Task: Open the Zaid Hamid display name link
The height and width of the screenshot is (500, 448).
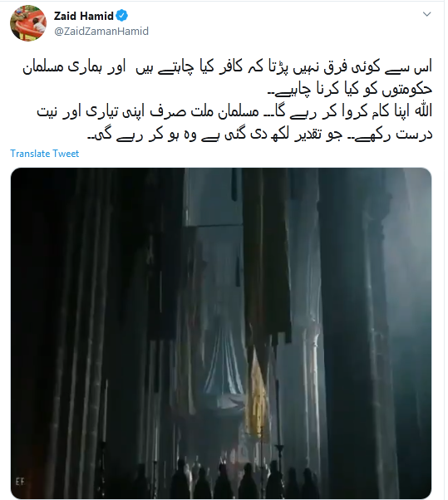Action: click(x=84, y=16)
